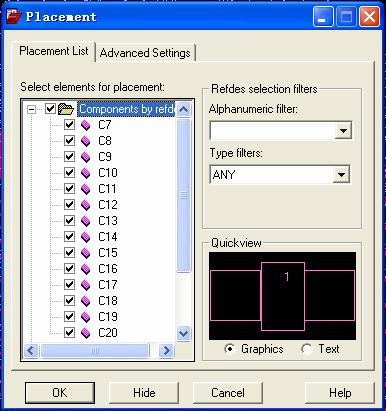Screen dimensions: 386x411
Task: Click the pink component icon next to C20
Action: click(86, 333)
